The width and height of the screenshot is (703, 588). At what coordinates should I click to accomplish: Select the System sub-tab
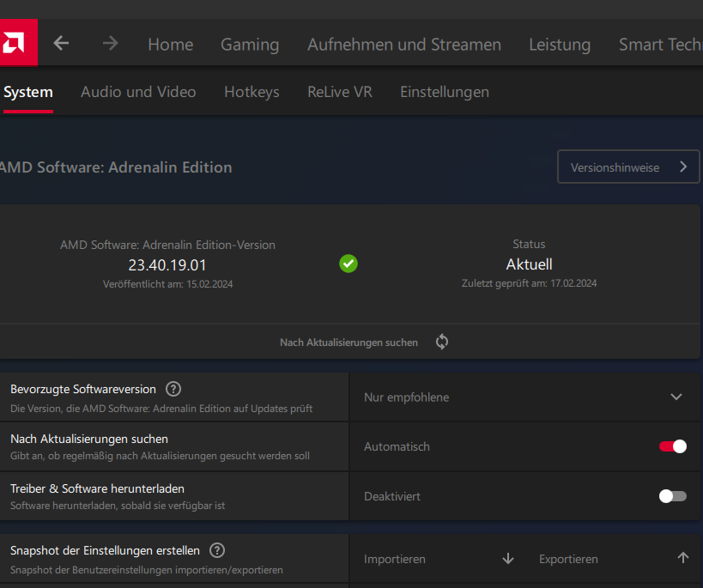(x=28, y=92)
